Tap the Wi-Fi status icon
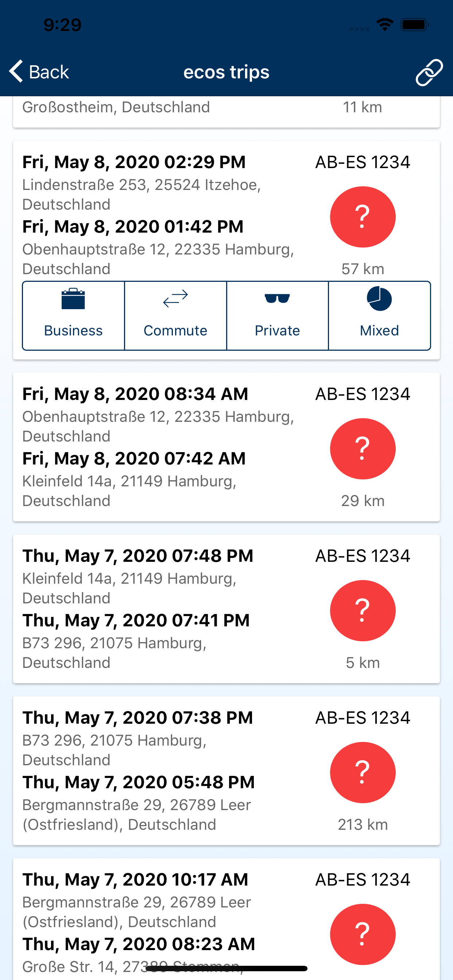The image size is (453, 980). [x=384, y=25]
